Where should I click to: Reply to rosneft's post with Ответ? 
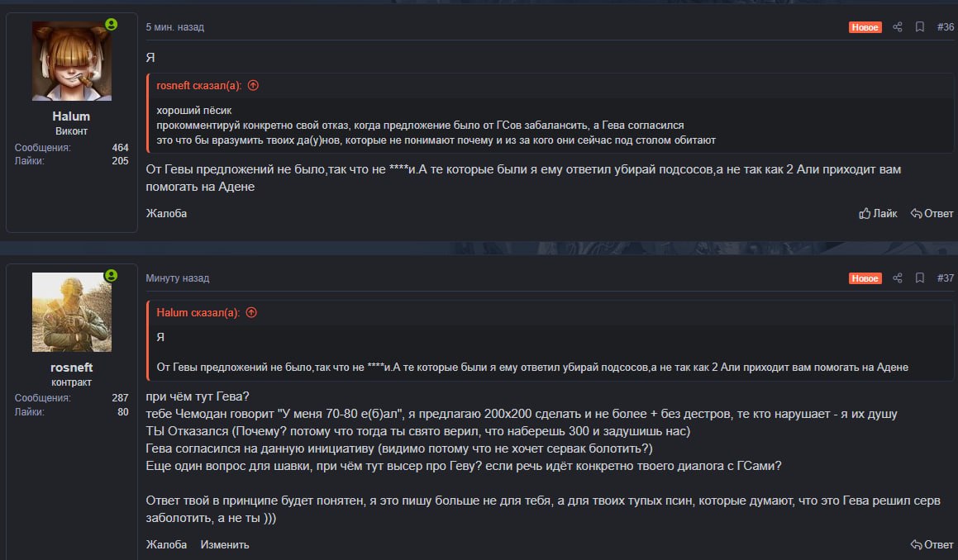click(x=932, y=544)
